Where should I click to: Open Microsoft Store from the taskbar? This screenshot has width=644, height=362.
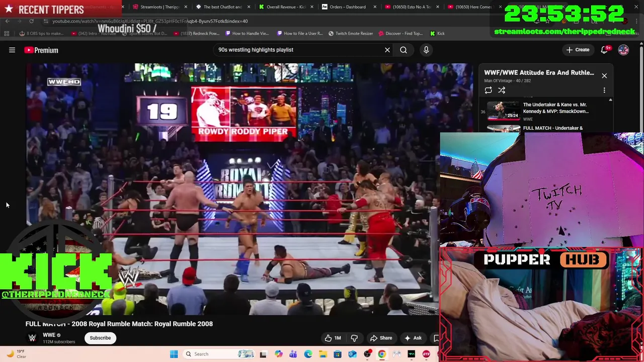(338, 354)
